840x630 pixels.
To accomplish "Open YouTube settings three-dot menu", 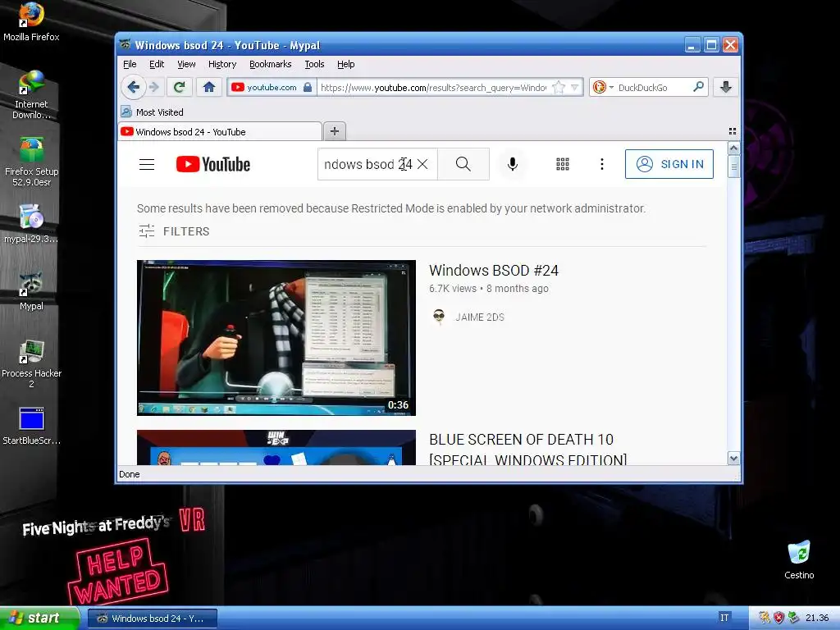I will (602, 164).
